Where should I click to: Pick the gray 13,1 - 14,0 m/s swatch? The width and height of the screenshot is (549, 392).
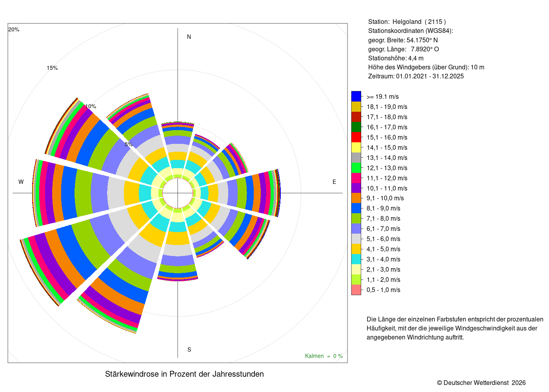coord(356,158)
